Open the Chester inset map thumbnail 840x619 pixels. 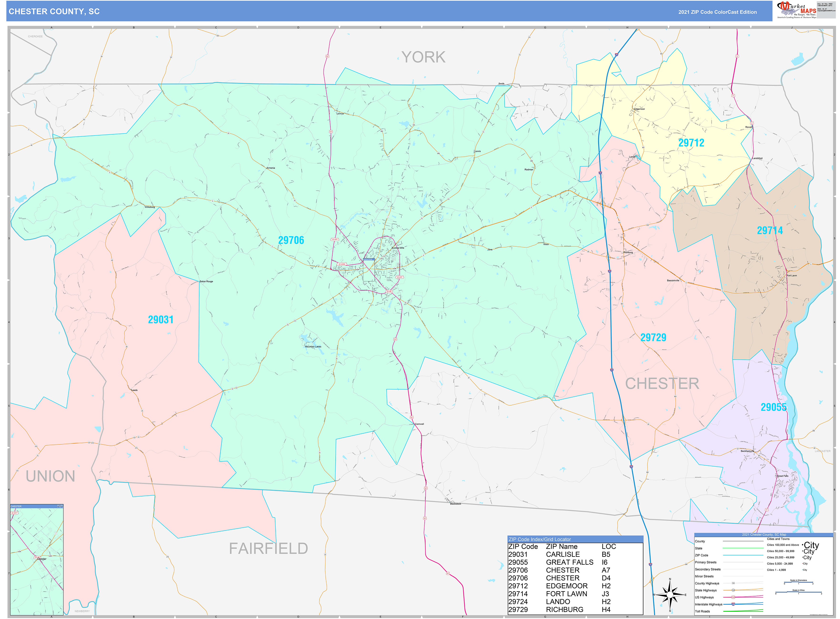point(37,559)
